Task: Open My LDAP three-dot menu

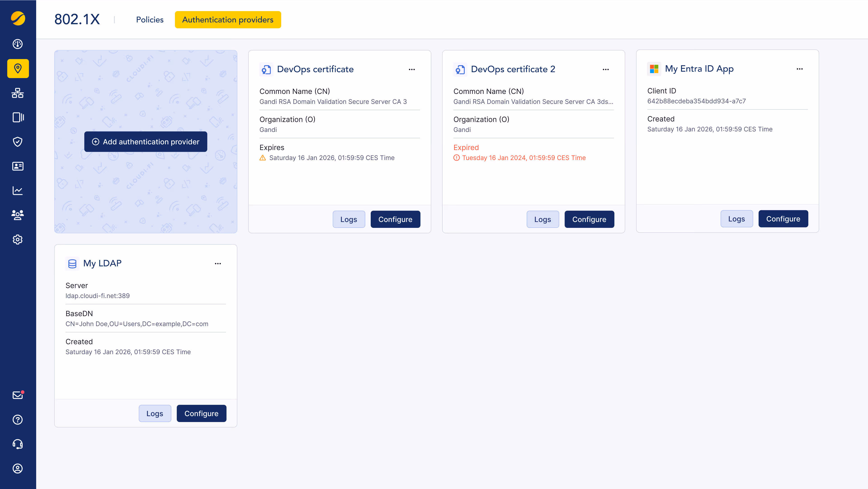Action: (x=218, y=264)
